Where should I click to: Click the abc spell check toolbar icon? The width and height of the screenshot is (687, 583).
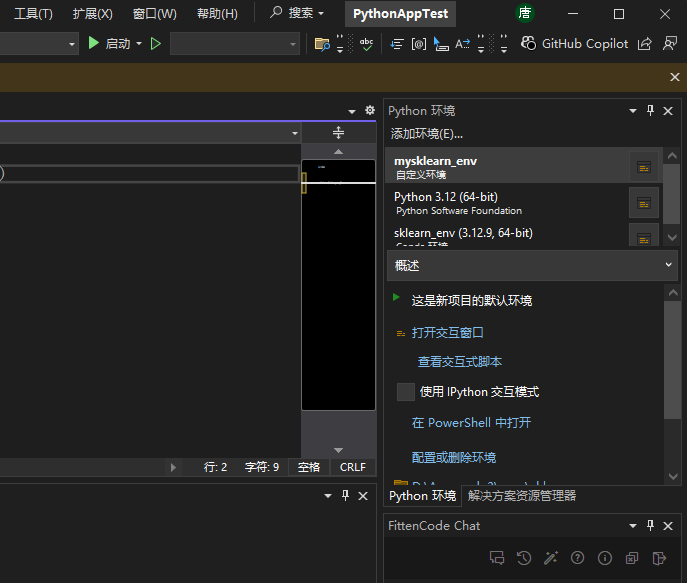point(366,44)
